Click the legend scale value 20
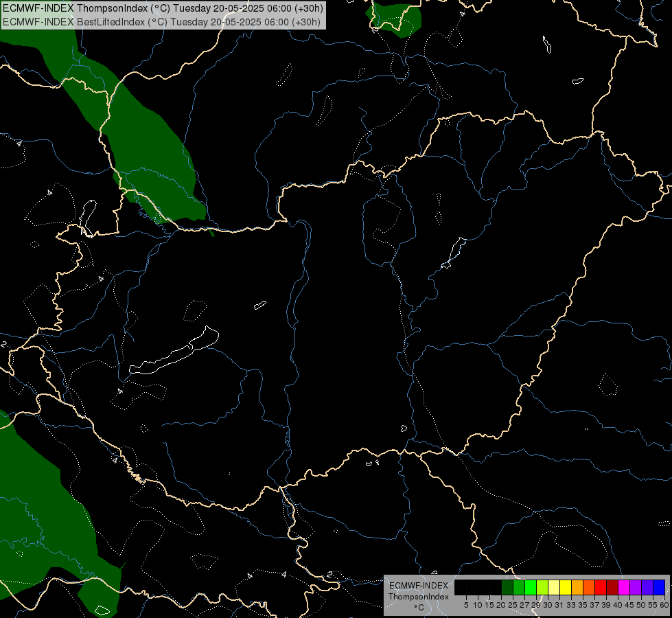This screenshot has height=618, width=672. tap(502, 605)
